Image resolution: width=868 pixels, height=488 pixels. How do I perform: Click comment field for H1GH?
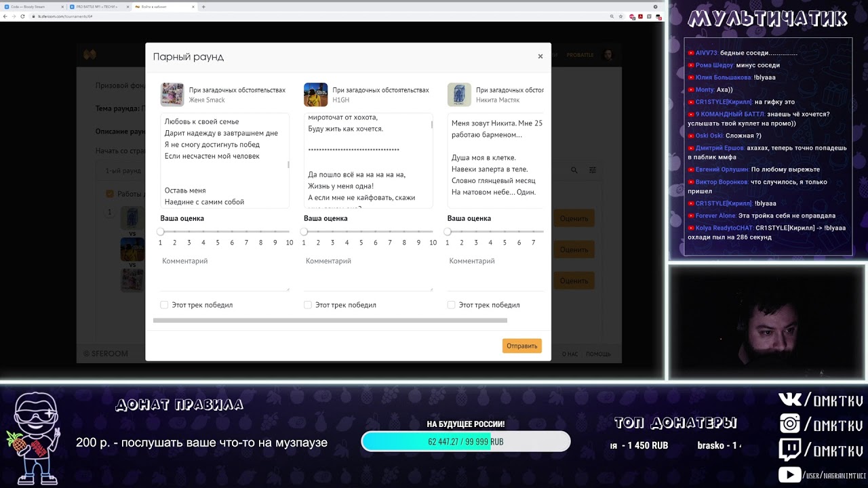click(x=368, y=272)
